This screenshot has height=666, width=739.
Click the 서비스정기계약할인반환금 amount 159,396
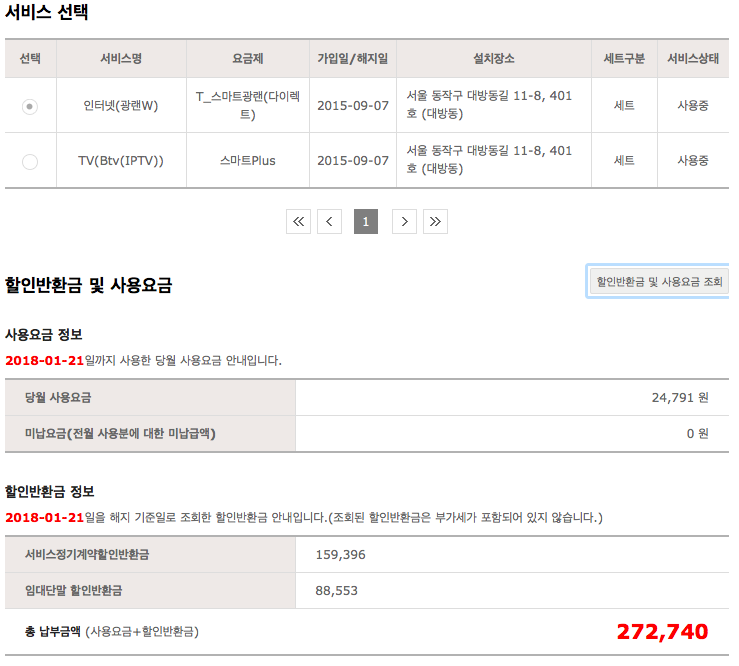tap(341, 554)
